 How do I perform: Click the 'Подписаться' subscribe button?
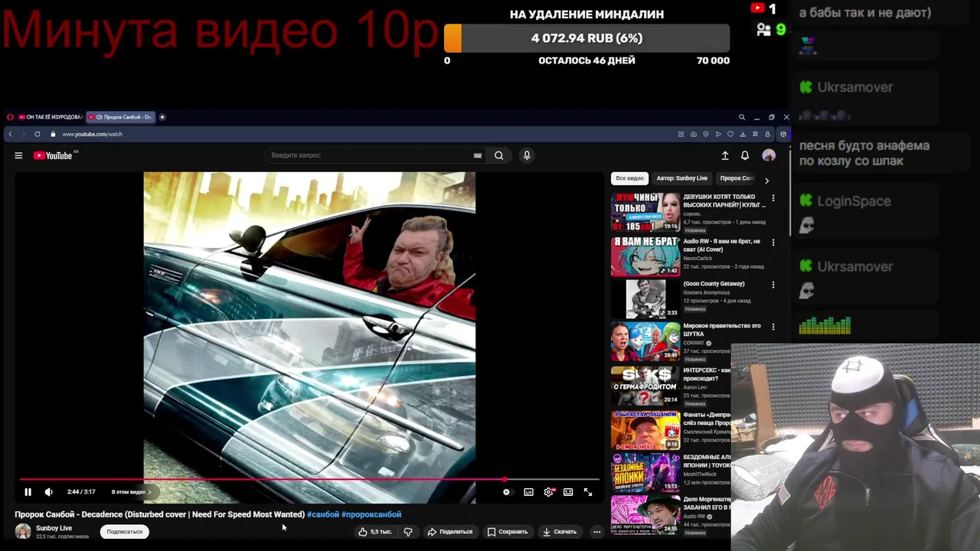pyautogui.click(x=125, y=532)
